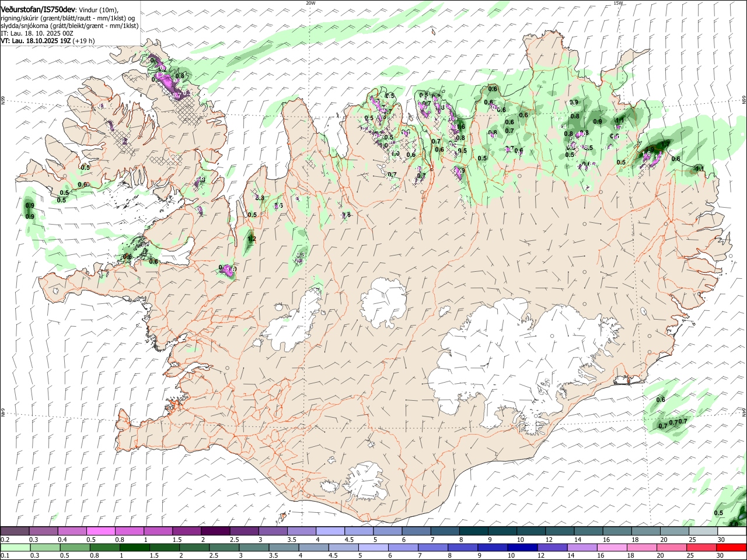Click the 0.4 swatch in the upper legend row
Screen dimensions: 747x560
pyautogui.click(x=72, y=531)
